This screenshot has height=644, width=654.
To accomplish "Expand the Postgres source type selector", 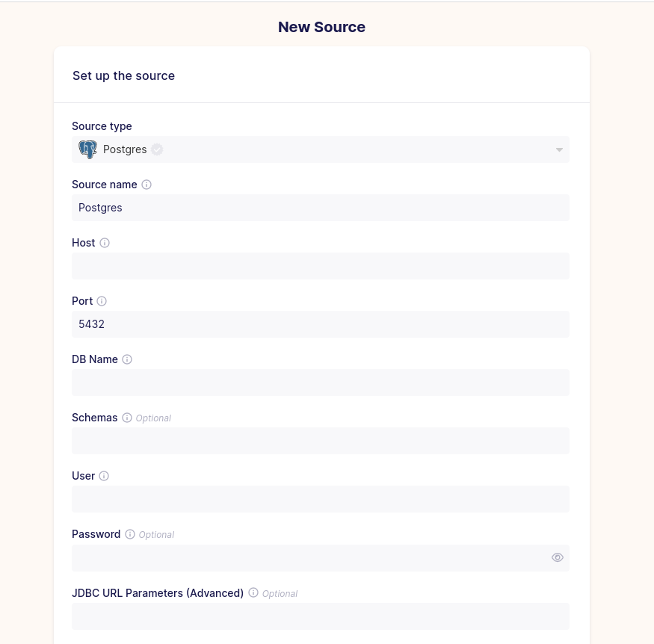I will click(321, 149).
